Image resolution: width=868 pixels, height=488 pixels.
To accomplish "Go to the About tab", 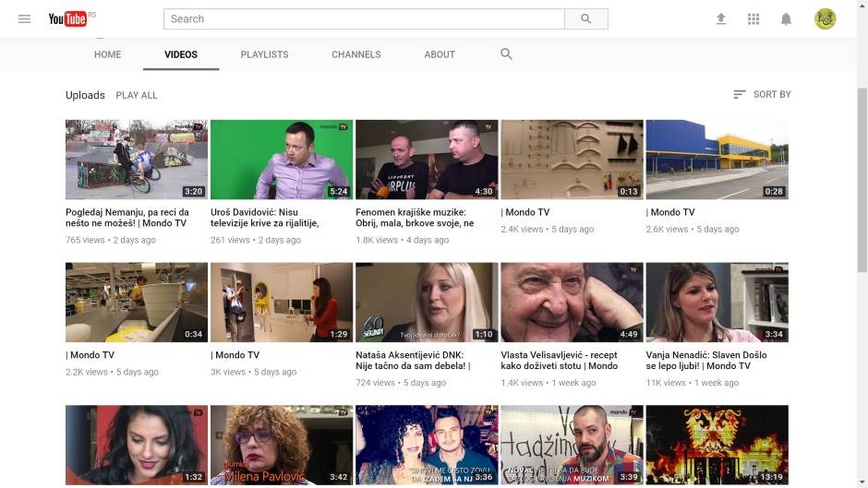I will pos(440,54).
